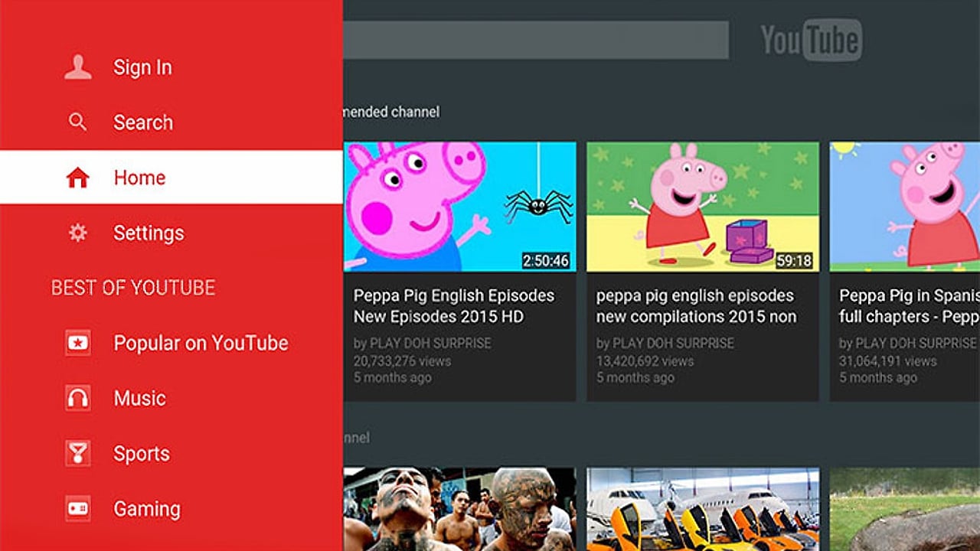Open the Peppa Pig English Episodes 2015 HD video

click(x=462, y=205)
